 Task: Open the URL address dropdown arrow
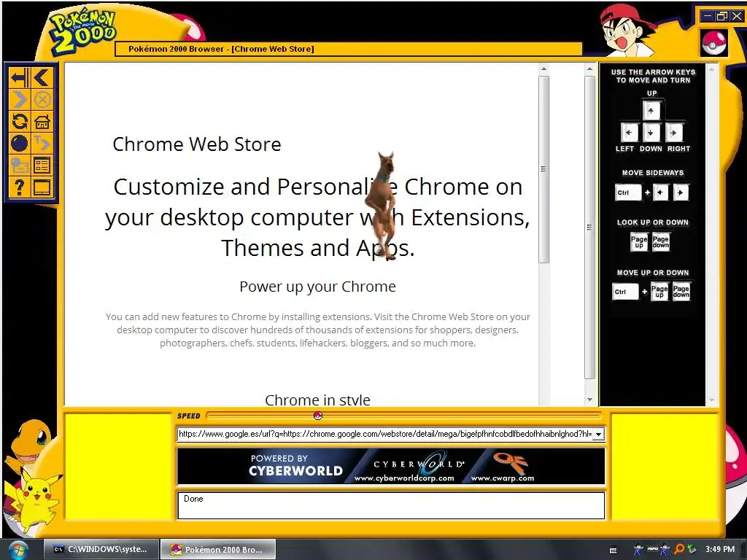(x=598, y=434)
